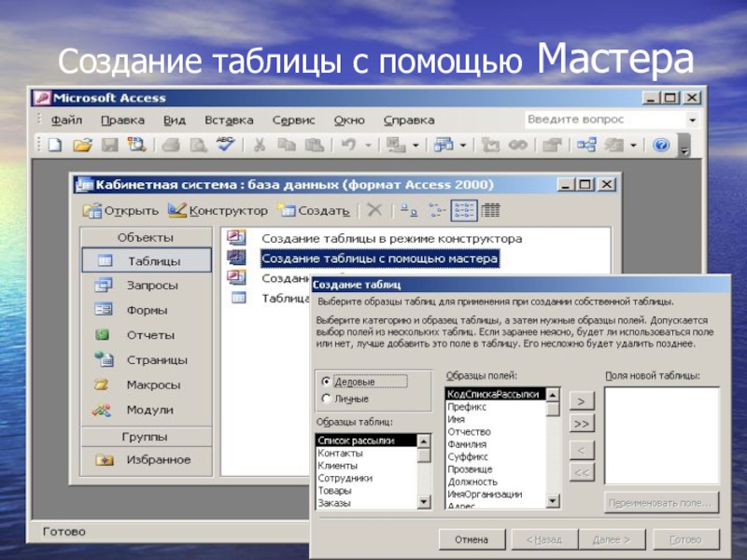Open Microsoft Access Help question icon
This screenshot has width=747, height=560.
click(661, 145)
